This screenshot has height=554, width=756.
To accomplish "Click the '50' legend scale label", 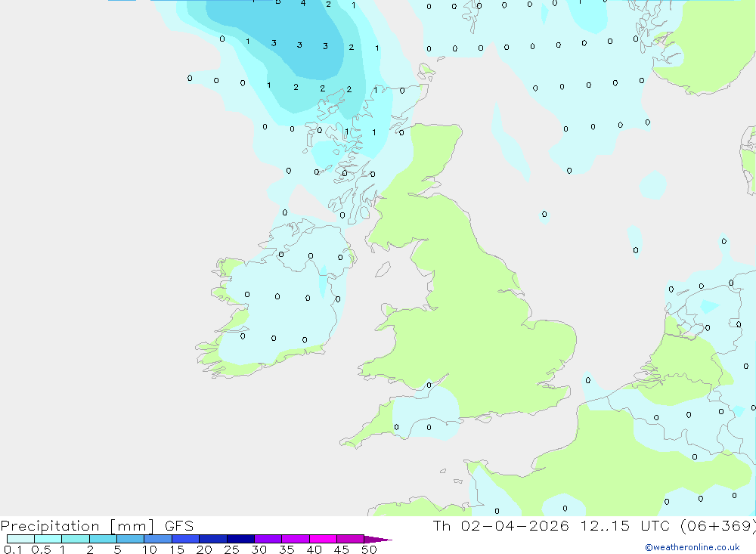I will (x=369, y=549).
